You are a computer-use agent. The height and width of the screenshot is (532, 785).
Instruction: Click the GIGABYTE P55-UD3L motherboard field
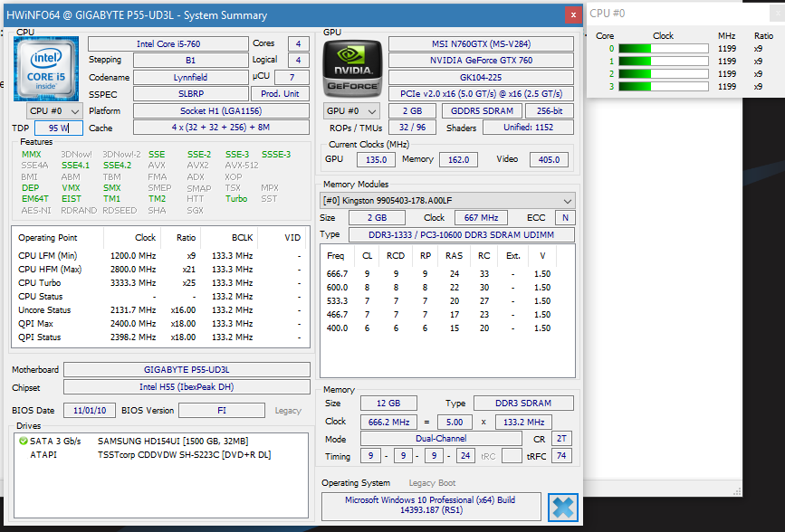tap(186, 369)
